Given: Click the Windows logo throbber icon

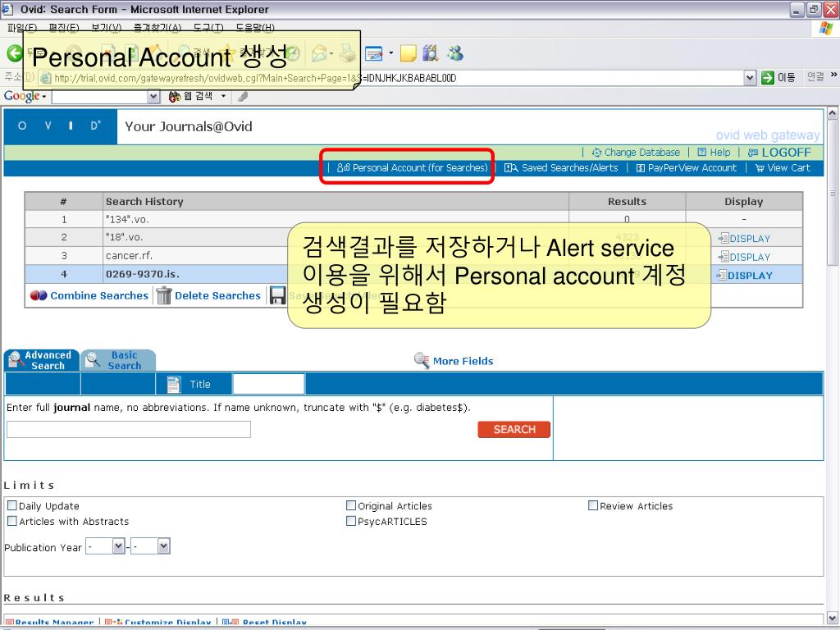Looking at the screenshot, I should click(826, 28).
